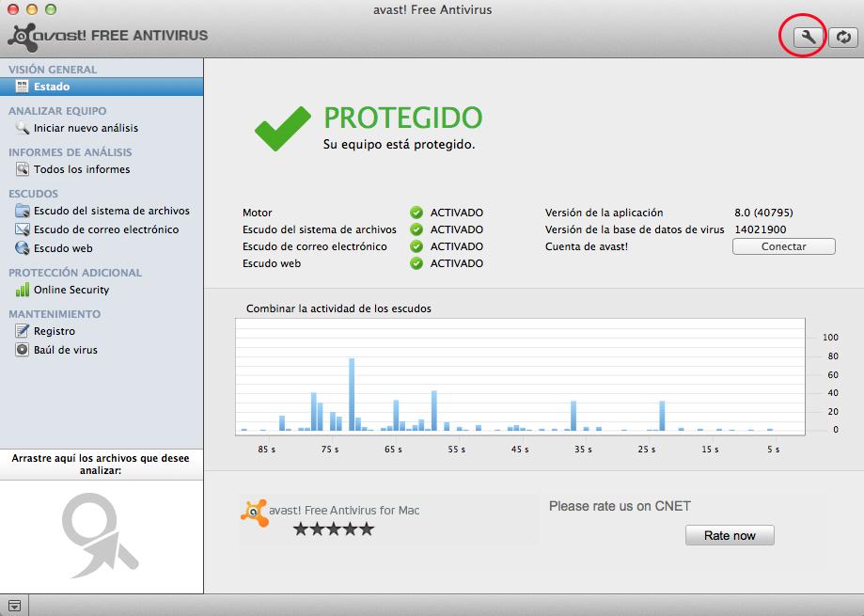
Task: Expand the bottom-left drawer toggle
Action: (x=14, y=606)
